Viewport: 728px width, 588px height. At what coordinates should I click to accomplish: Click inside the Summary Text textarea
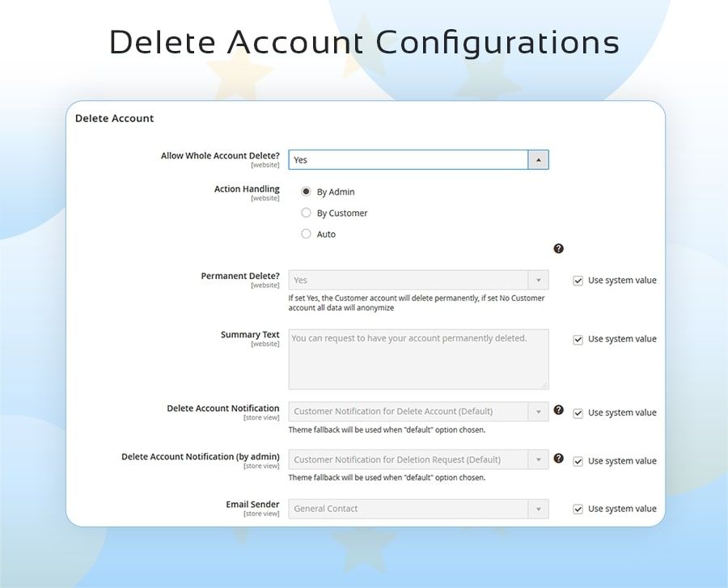(417, 359)
